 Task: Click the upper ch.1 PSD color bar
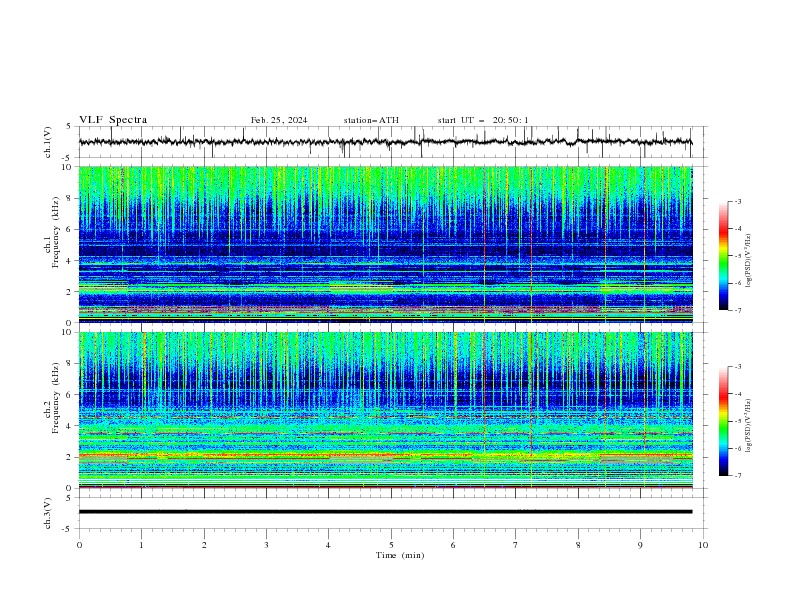point(723,256)
